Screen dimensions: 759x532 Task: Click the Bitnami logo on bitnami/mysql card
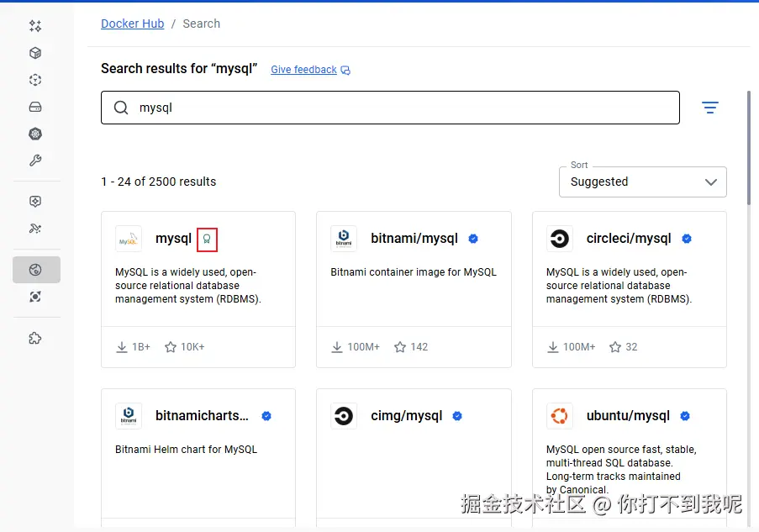click(x=344, y=239)
